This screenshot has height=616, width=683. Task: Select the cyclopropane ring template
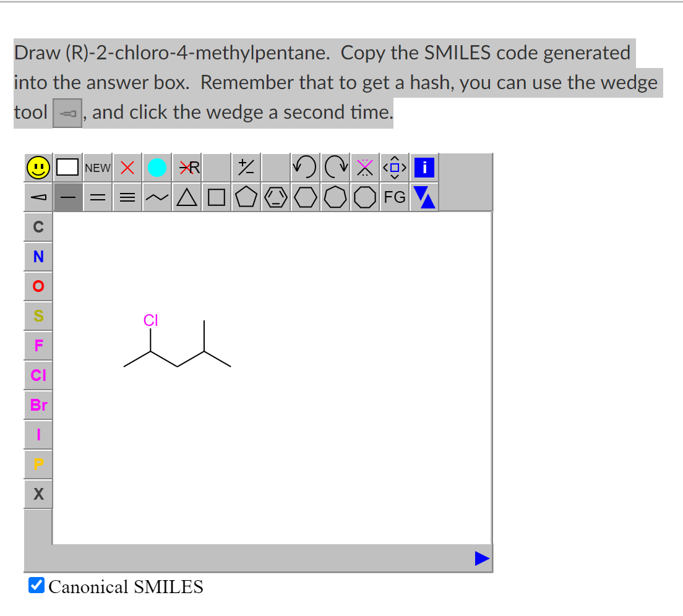pos(186,197)
